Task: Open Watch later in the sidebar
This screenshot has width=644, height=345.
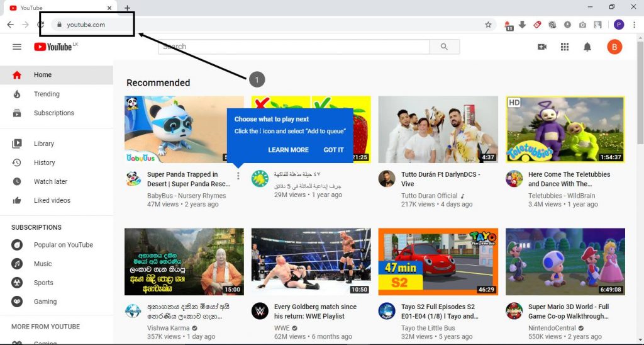Action: pos(56,182)
